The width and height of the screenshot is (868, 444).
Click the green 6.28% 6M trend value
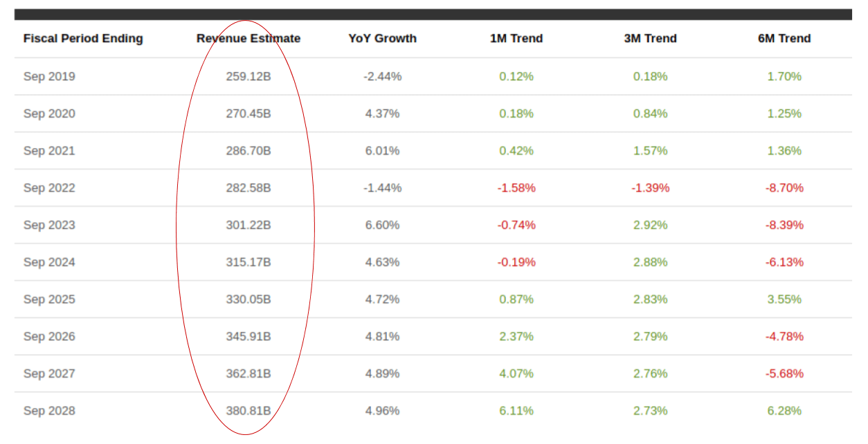click(784, 411)
